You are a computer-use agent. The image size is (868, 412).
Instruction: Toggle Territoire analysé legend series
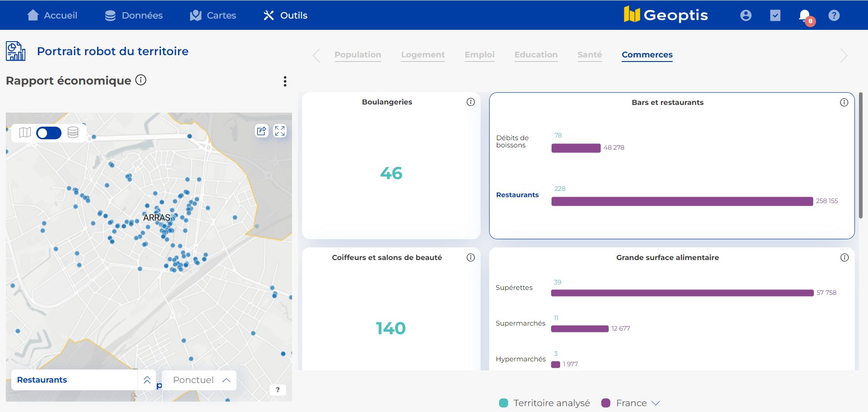click(x=545, y=403)
